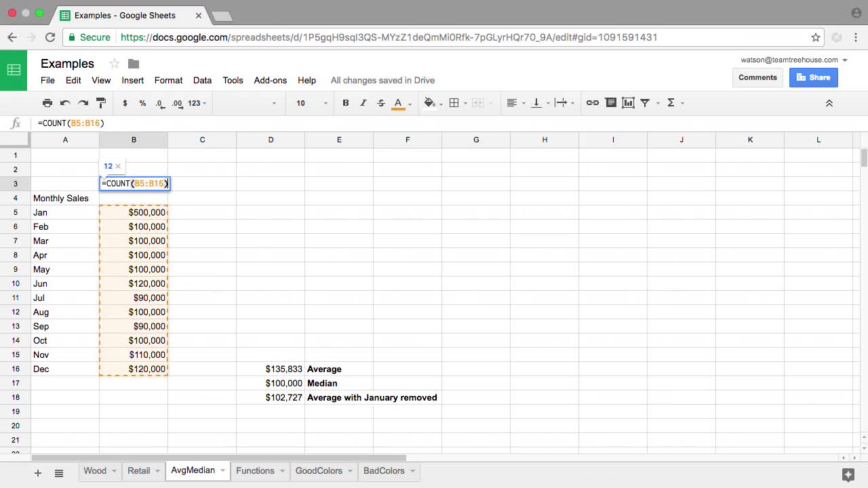Select cell D16 containing $135,833
Screen dimensions: 868x488
[271, 369]
